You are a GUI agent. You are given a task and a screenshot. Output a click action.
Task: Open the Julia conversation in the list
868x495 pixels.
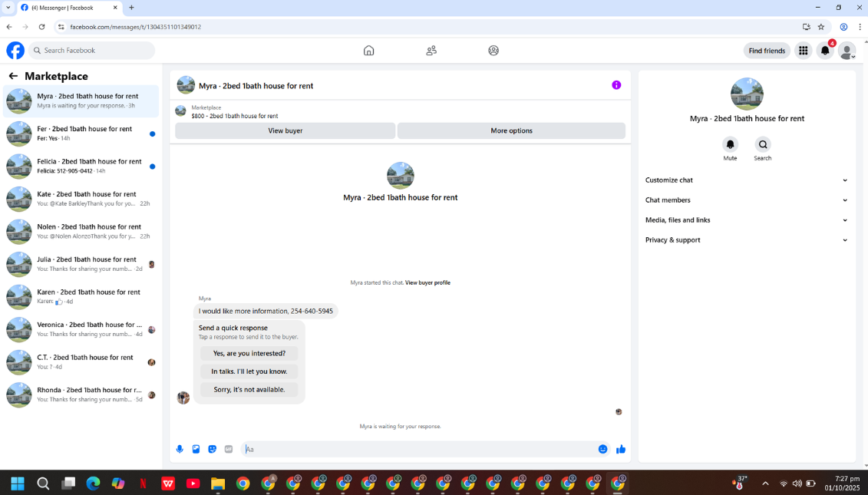81,264
